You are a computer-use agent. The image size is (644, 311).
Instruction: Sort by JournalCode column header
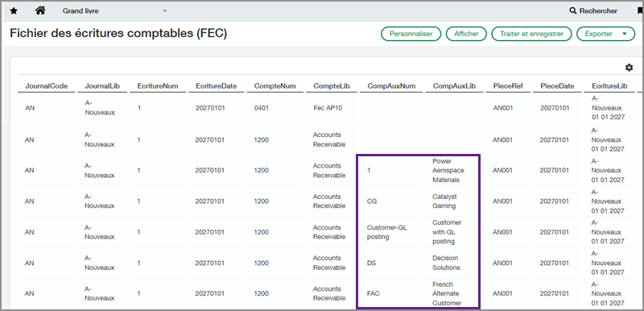click(47, 86)
